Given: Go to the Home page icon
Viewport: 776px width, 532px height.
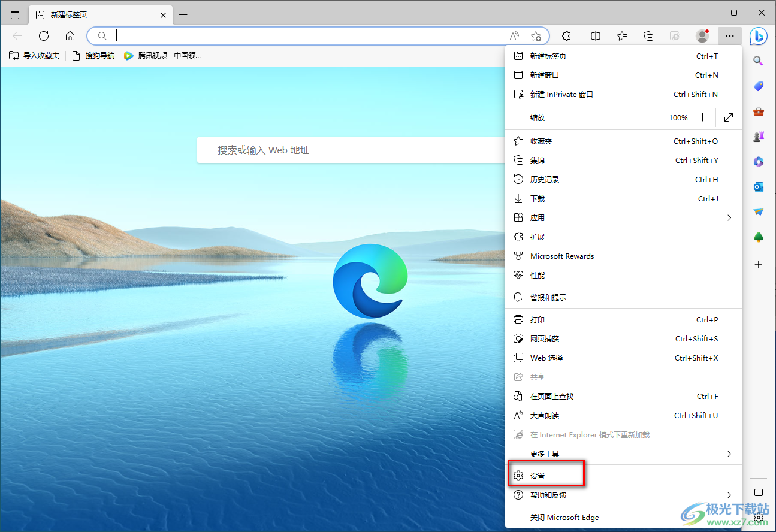Looking at the screenshot, I should point(70,36).
